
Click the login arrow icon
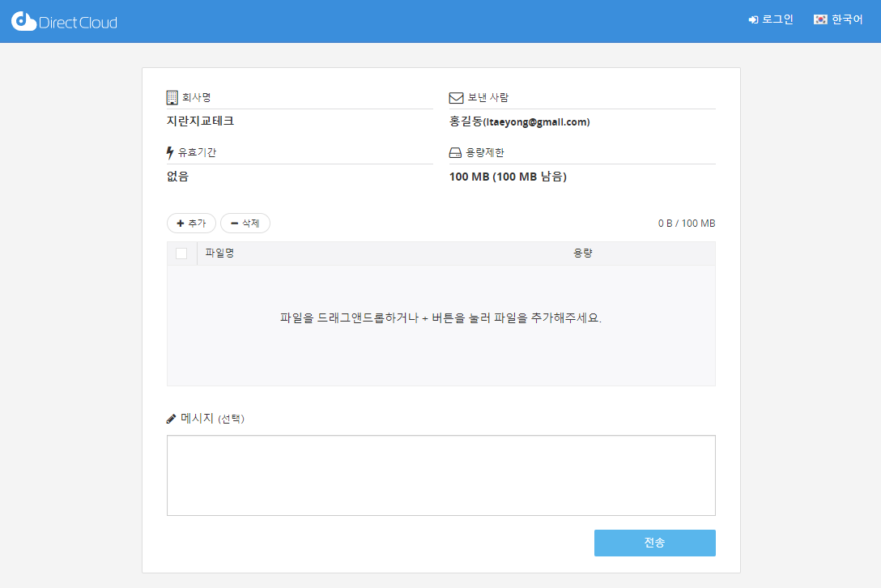[753, 19]
